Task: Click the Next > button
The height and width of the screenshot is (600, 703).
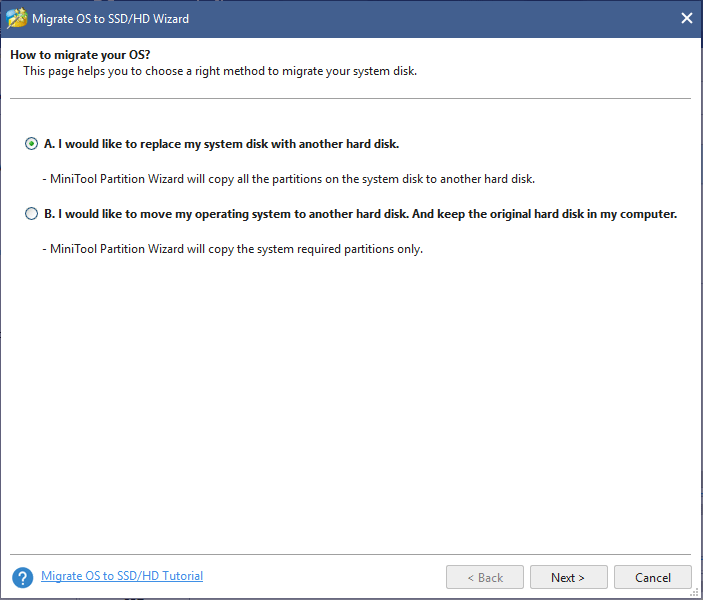Action: (x=568, y=577)
